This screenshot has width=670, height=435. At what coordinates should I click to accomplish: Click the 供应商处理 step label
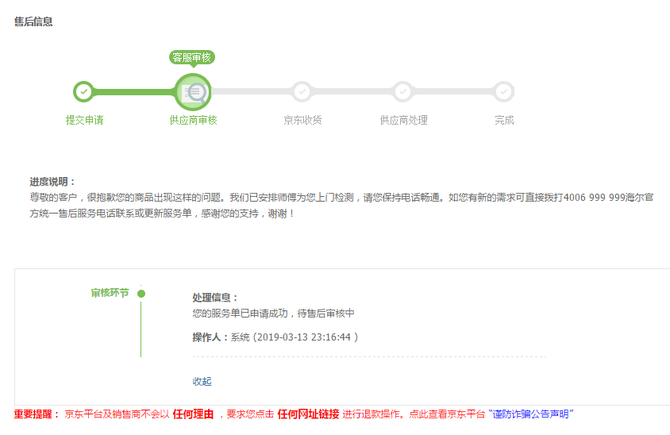(403, 120)
